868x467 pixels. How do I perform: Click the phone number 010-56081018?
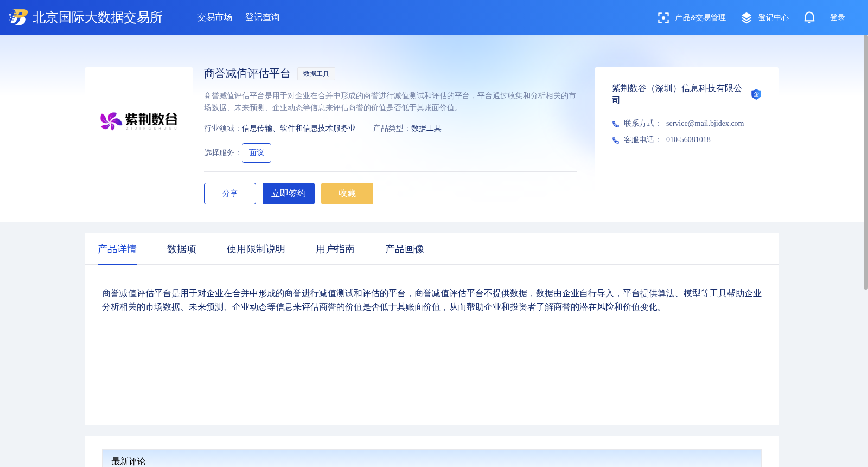[688, 140]
